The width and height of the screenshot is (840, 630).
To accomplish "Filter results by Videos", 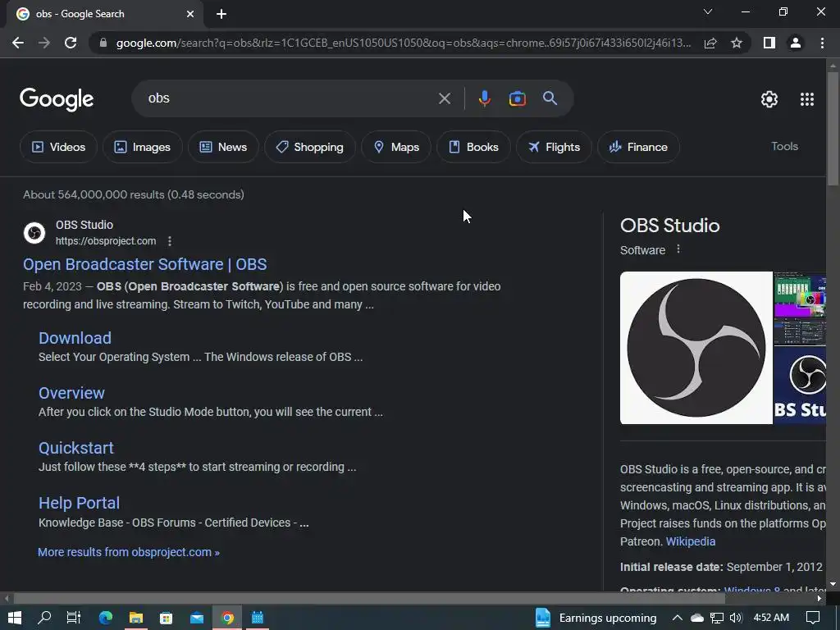I will [x=58, y=147].
